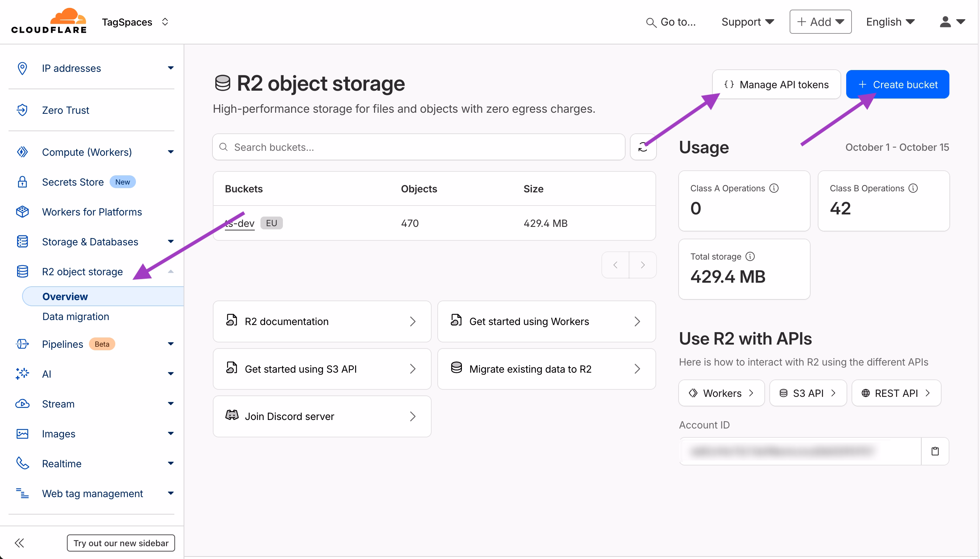Click the Class A Operations info icon
Screen dimensions: 980x559
[x=774, y=188]
